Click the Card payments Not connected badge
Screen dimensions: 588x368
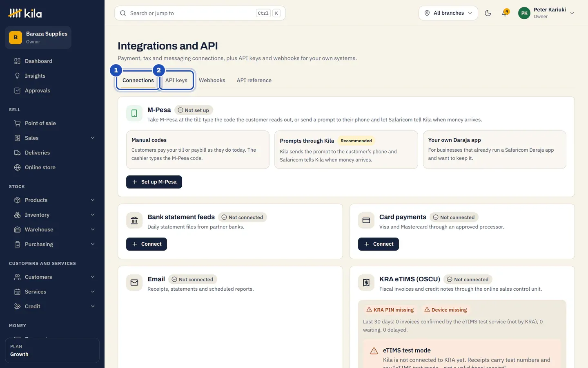tap(454, 217)
